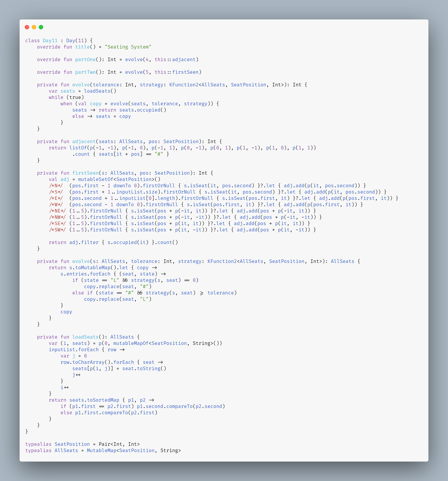
Task: Click the toSortedMap call in loadSeats
Action: point(103,400)
